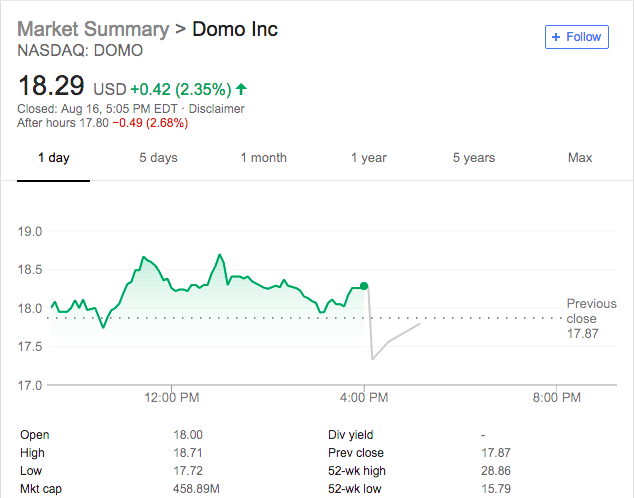The image size is (634, 498).
Task: Switch to the 1 month tab
Action: (x=264, y=158)
